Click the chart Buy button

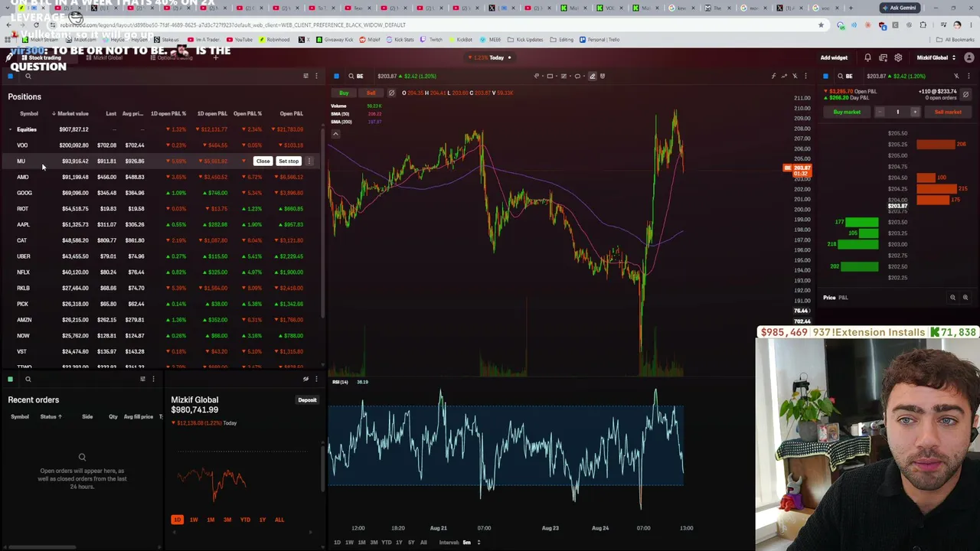tap(344, 93)
